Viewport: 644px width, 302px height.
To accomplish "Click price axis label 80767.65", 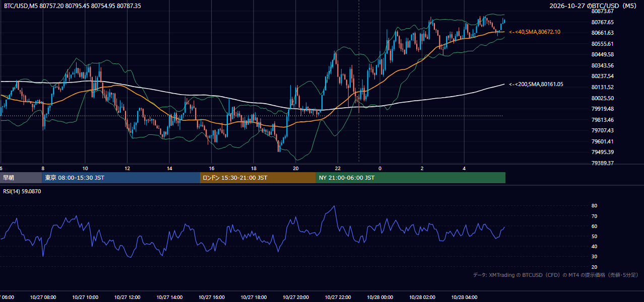I will tap(602, 22).
